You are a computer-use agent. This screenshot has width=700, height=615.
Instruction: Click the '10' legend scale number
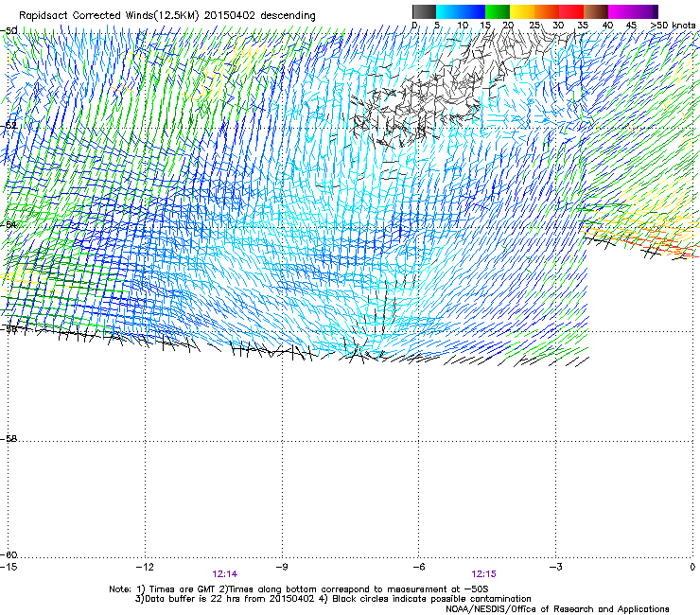pyautogui.click(x=463, y=26)
